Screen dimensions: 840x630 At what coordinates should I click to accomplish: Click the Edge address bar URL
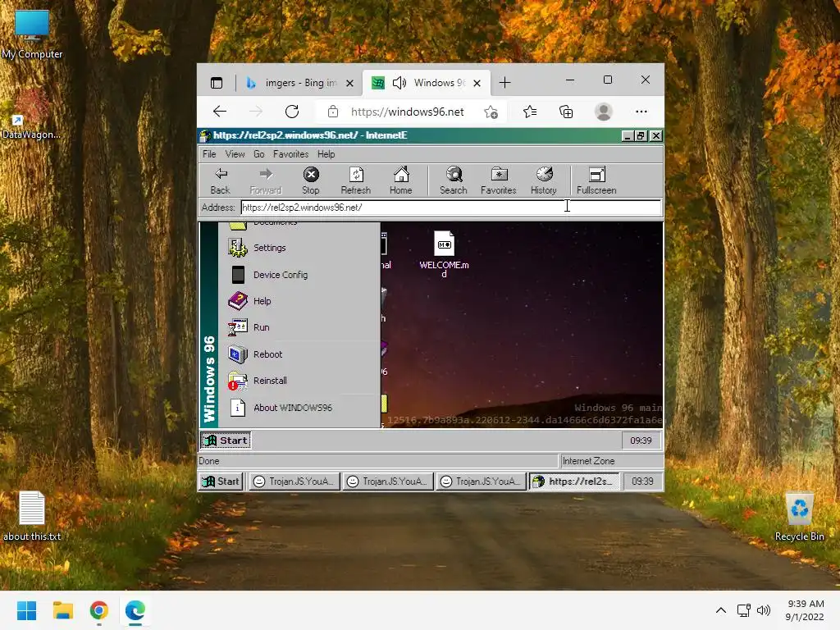click(x=407, y=112)
